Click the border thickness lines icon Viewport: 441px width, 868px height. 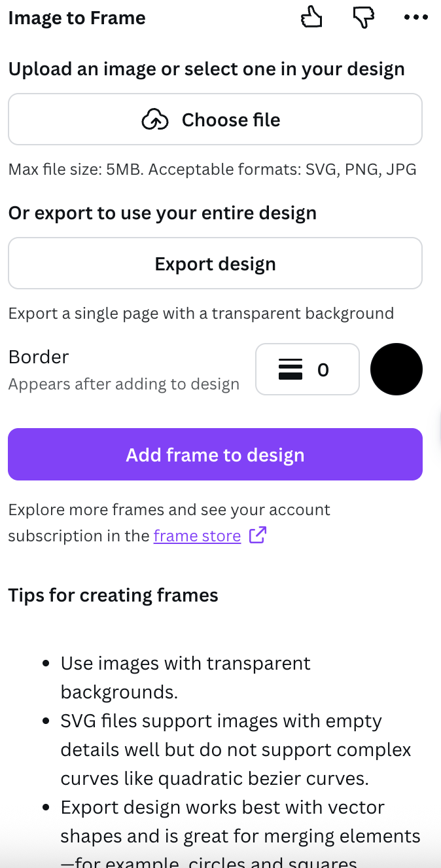pyautogui.click(x=292, y=369)
